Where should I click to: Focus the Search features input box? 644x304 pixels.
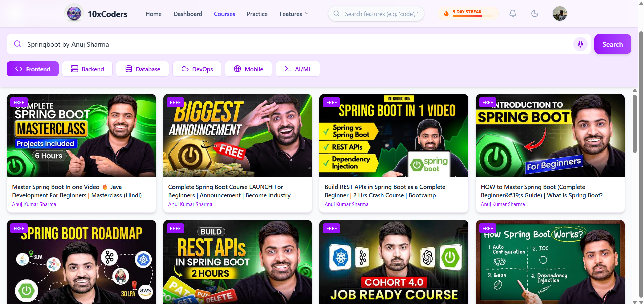[376, 14]
